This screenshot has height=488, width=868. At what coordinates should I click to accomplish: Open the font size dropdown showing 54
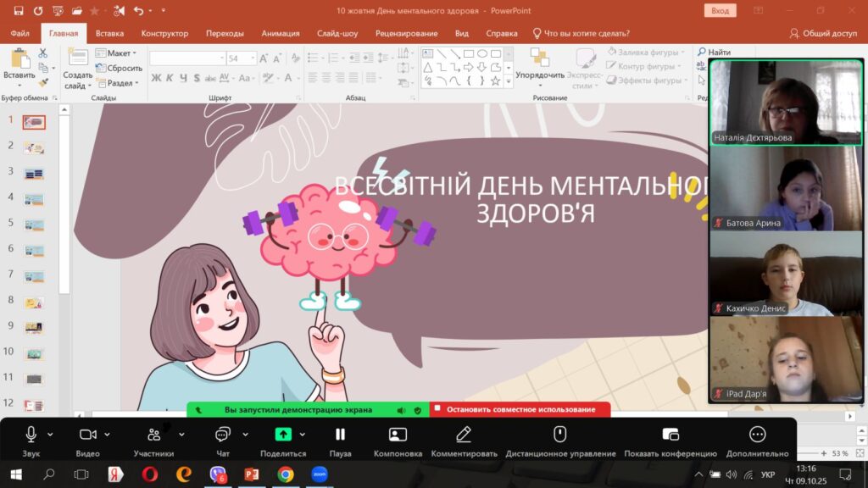tap(254, 58)
